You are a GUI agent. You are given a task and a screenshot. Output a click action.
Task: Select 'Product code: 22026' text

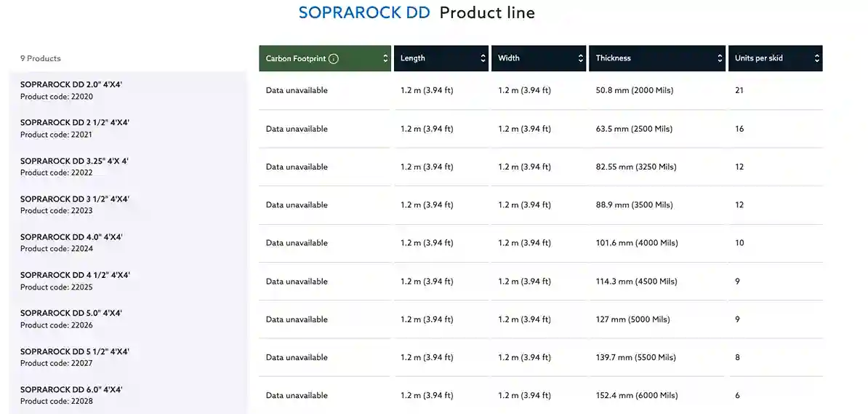pyautogui.click(x=57, y=325)
